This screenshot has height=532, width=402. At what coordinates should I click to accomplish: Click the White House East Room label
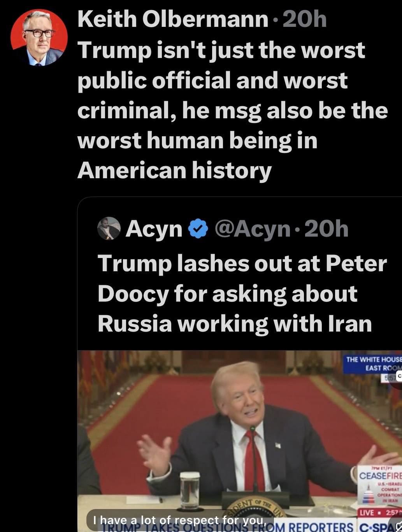373,363
